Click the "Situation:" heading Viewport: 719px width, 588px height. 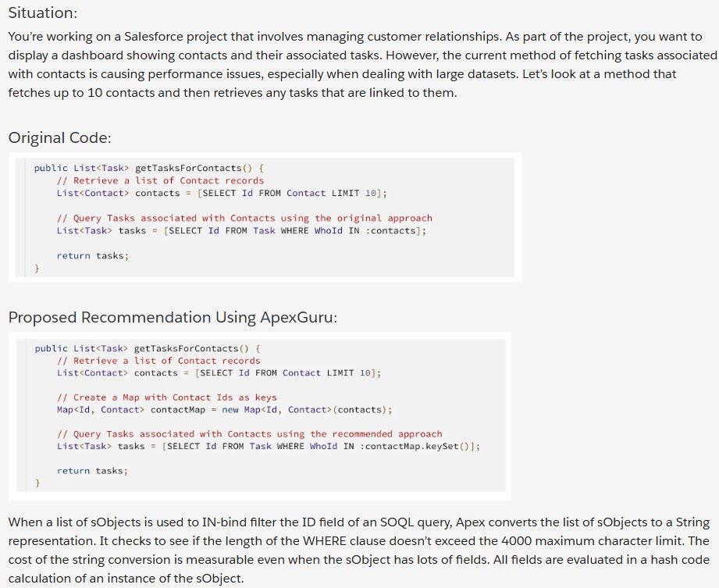[43, 12]
